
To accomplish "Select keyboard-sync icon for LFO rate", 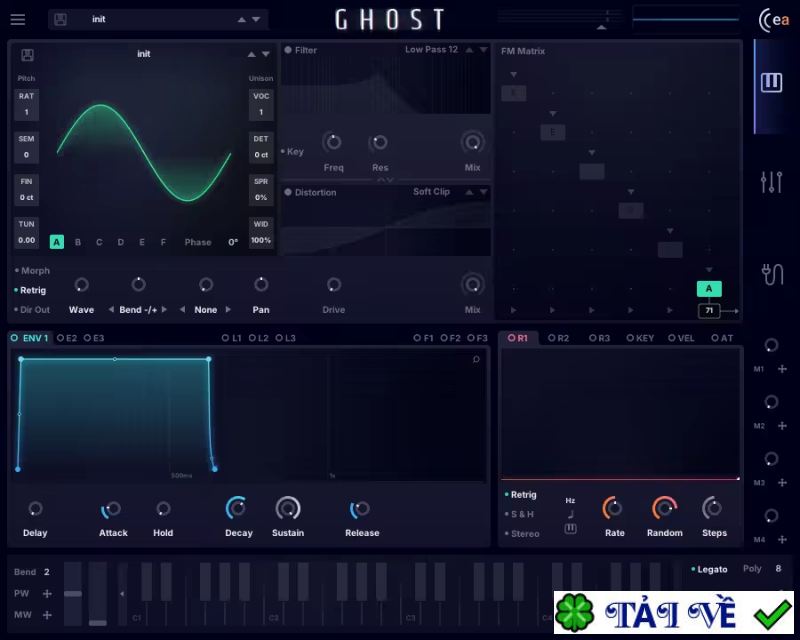I will coord(571,528).
